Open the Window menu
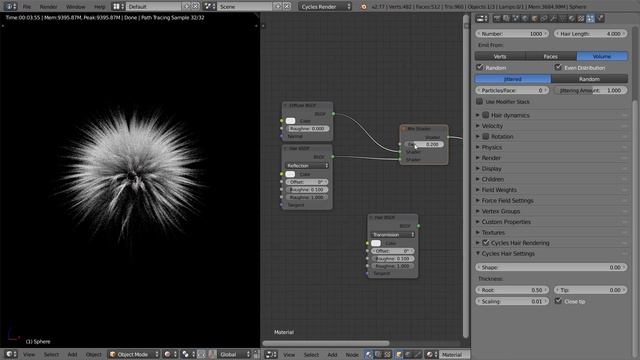 [x=76, y=7]
